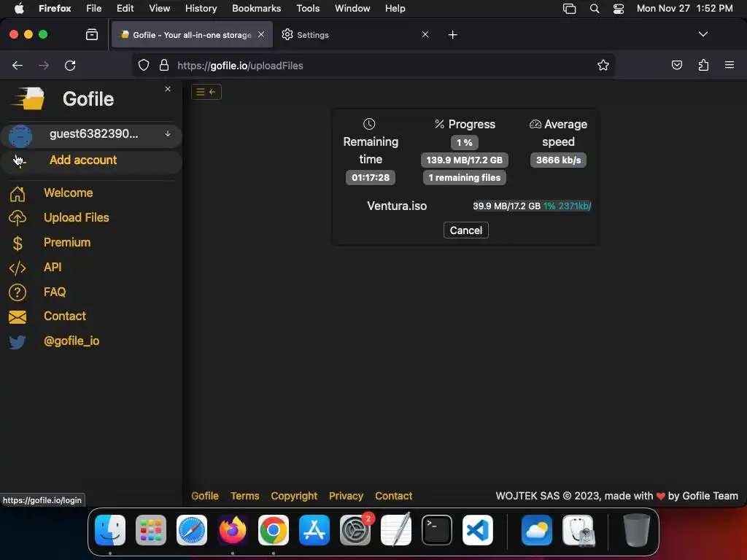Click the Contact envelope icon

tap(18, 317)
